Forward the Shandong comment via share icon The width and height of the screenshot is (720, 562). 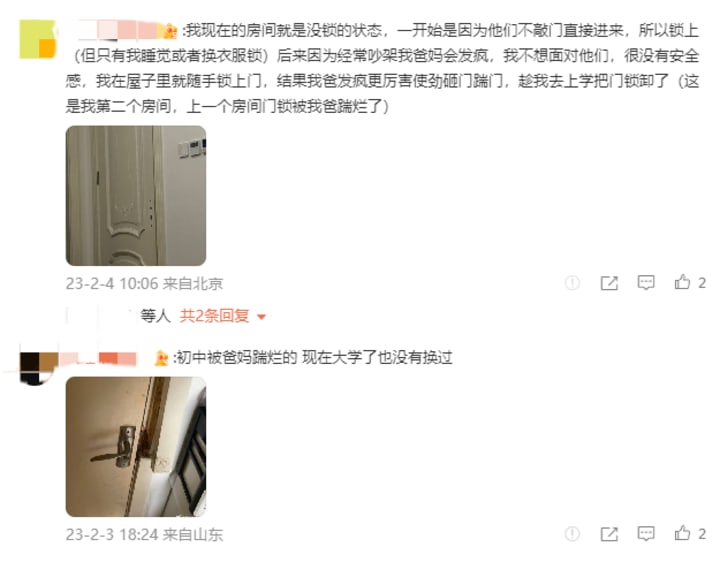pyautogui.click(x=609, y=534)
